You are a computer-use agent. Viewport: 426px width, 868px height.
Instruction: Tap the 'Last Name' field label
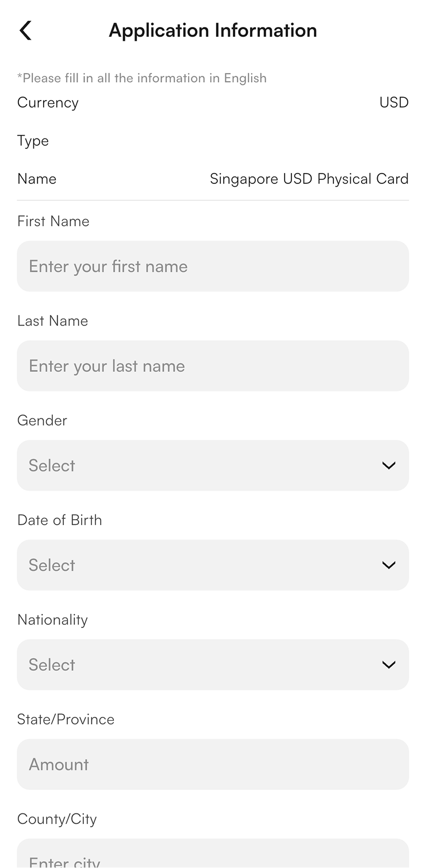(53, 321)
